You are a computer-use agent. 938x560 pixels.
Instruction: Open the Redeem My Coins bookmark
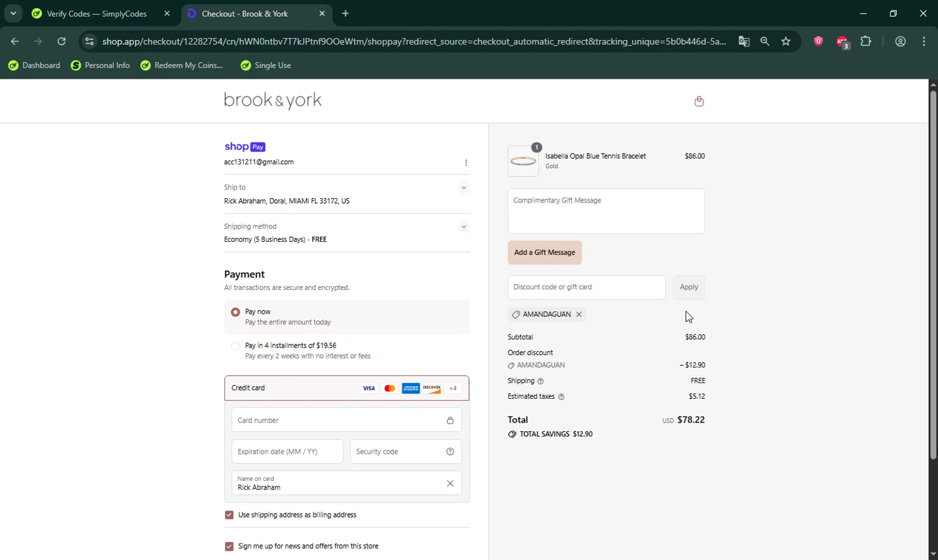(182, 66)
